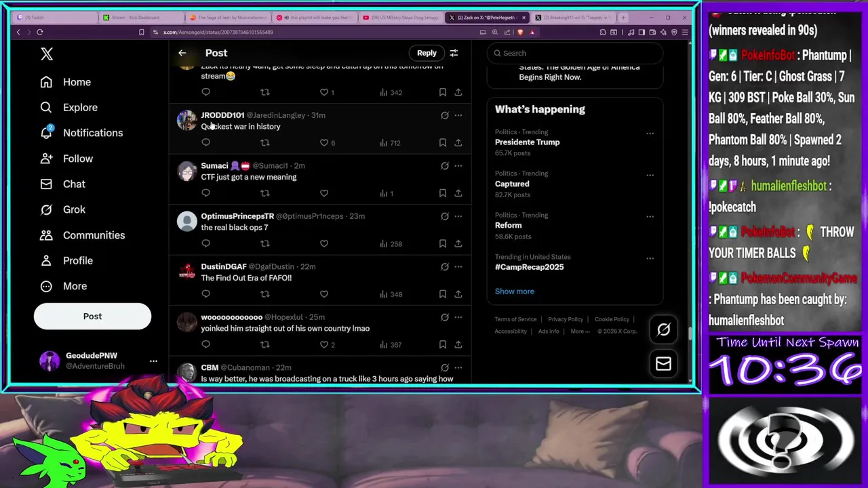868x488 pixels.
Task: Open more options on CBM's post
Action: 458,367
